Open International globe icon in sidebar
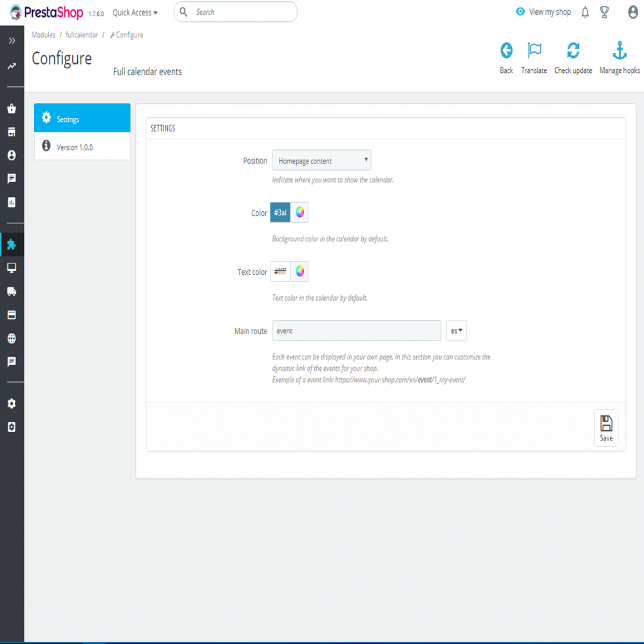Screen dimensions: 644x644 [12, 339]
